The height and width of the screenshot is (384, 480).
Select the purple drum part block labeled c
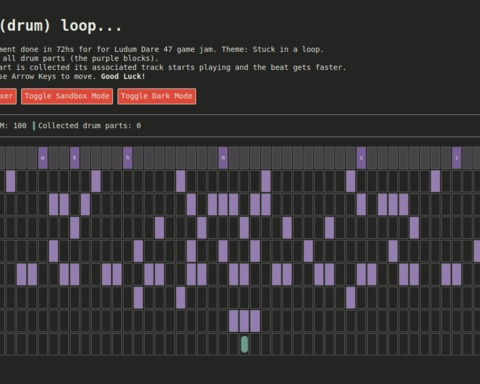click(457, 158)
